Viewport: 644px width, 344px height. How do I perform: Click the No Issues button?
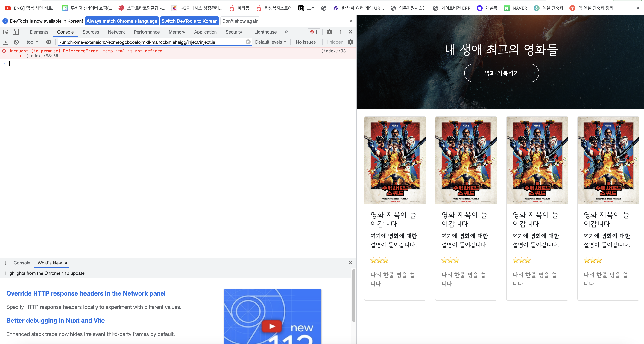click(x=306, y=42)
